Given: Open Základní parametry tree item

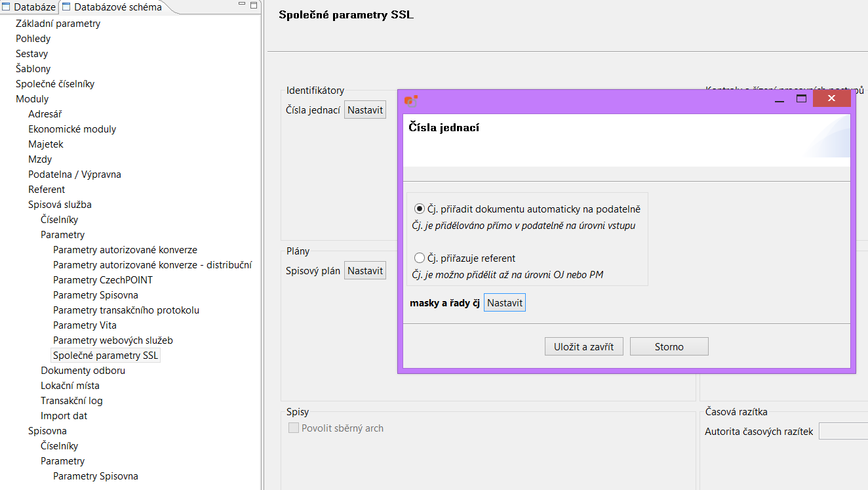Looking at the screenshot, I should click(58, 24).
